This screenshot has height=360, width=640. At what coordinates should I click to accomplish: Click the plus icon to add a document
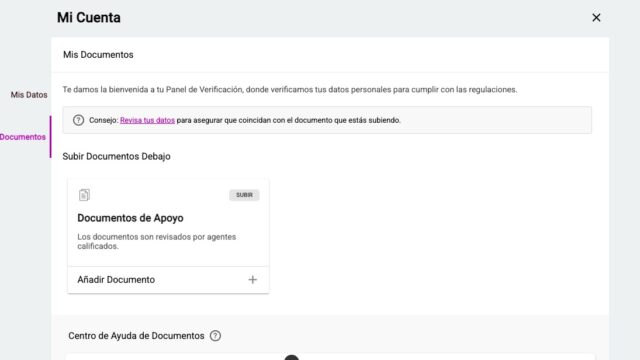click(x=253, y=280)
